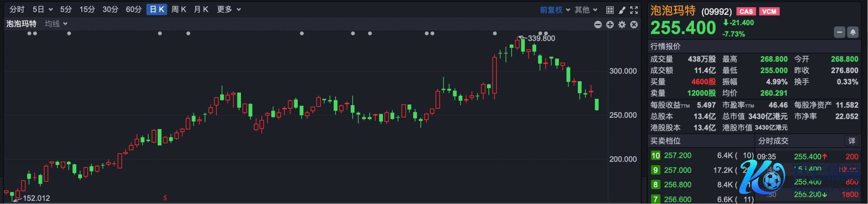Select the 60分 interval tab
Viewport: 868px width, 204px height.
coord(133,9)
